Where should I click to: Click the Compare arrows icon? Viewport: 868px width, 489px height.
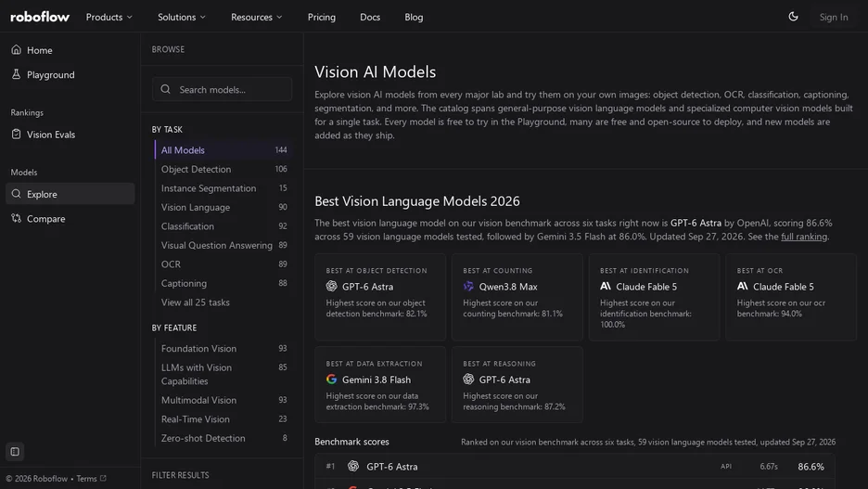tap(16, 218)
